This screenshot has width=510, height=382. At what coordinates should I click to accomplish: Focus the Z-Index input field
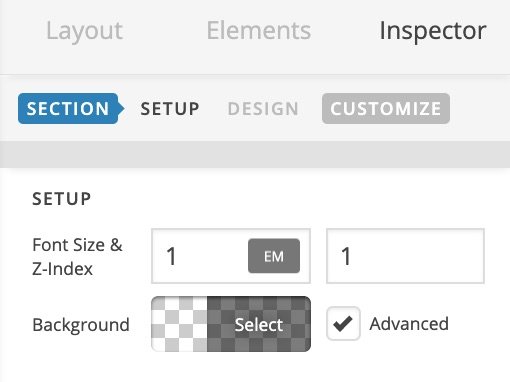coord(405,256)
